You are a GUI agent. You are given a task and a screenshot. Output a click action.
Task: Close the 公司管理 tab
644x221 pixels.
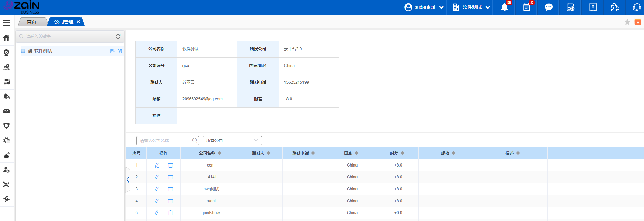click(78, 22)
